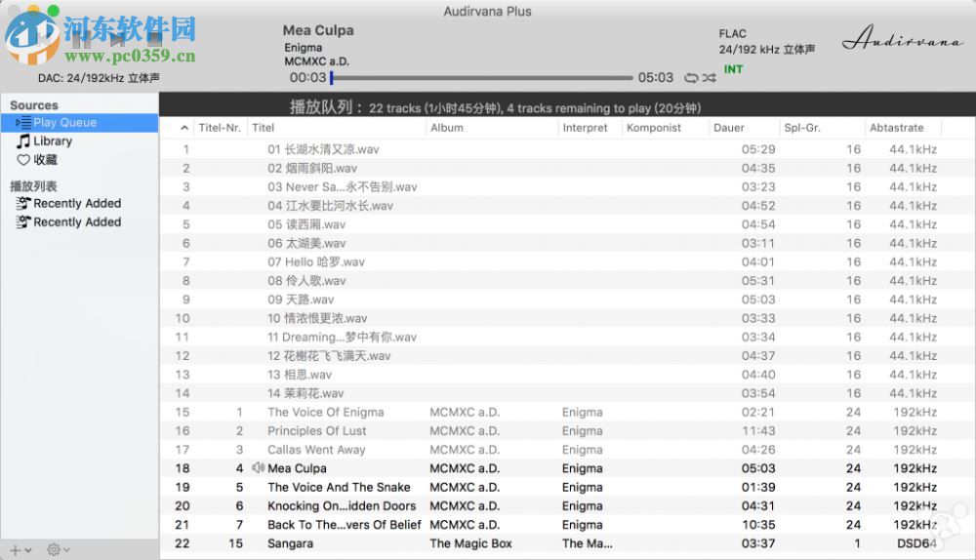The width and height of the screenshot is (976, 560).
Task: Sort by Komponist column header
Action: [x=665, y=128]
